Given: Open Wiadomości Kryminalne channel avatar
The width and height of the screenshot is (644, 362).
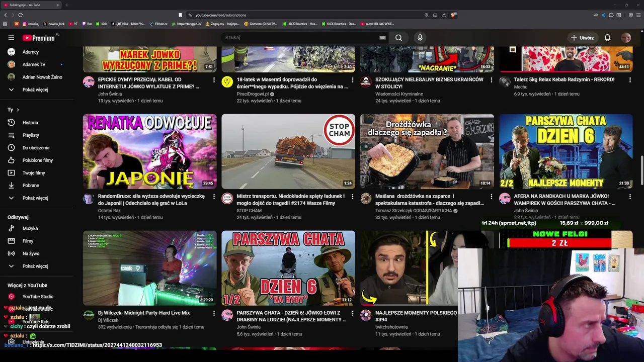Looking at the screenshot, I should pos(366,82).
